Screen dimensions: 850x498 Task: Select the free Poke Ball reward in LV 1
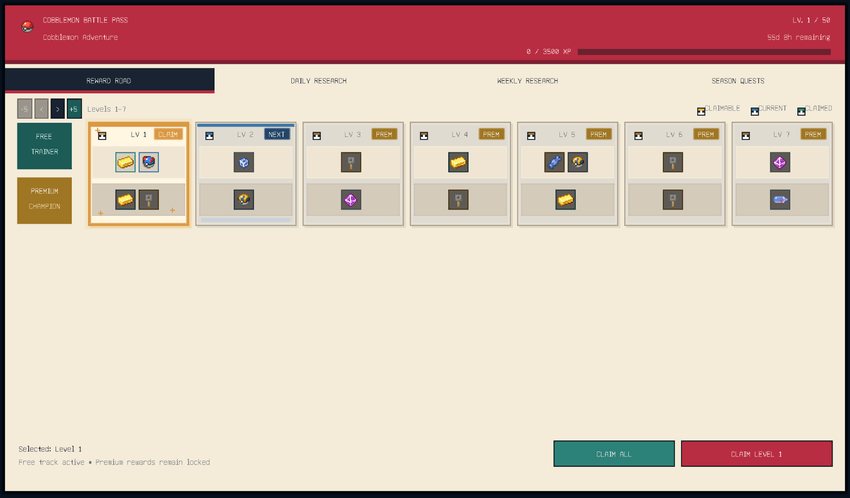tap(149, 162)
